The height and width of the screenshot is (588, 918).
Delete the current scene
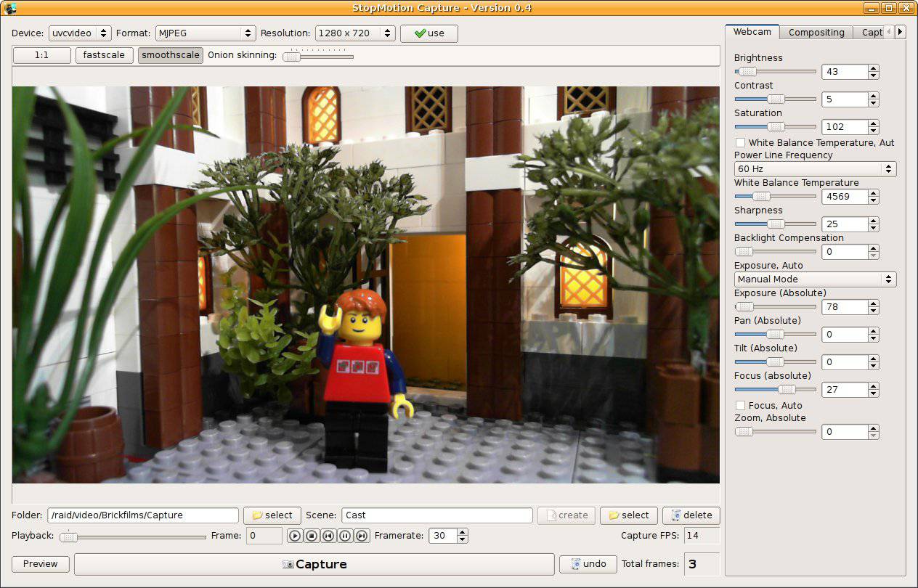(691, 515)
